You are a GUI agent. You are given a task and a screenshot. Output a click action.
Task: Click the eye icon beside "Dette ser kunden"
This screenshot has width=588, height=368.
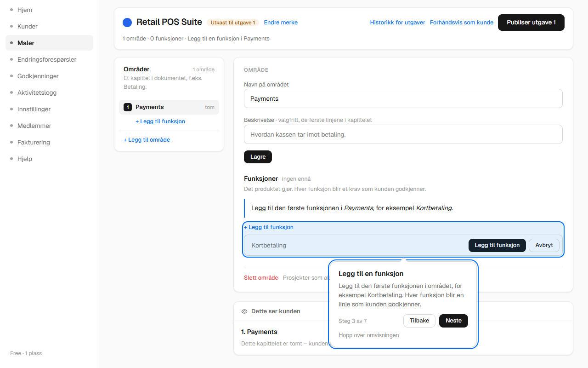244,311
